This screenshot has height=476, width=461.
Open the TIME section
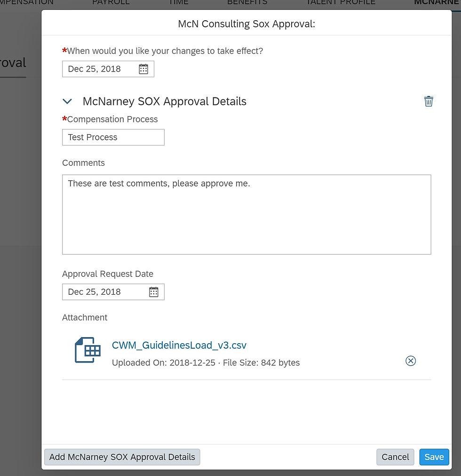178,3
